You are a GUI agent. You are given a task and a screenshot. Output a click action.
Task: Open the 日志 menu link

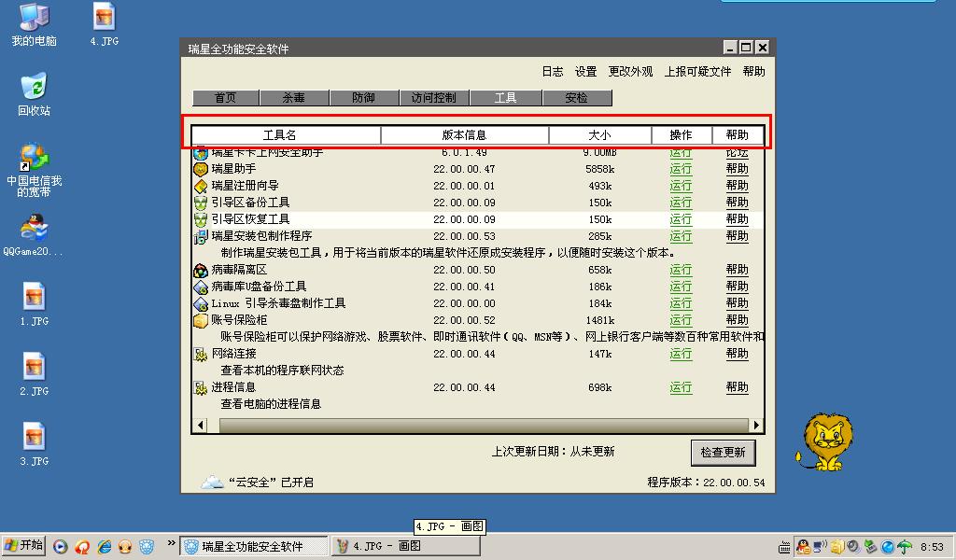pyautogui.click(x=553, y=71)
